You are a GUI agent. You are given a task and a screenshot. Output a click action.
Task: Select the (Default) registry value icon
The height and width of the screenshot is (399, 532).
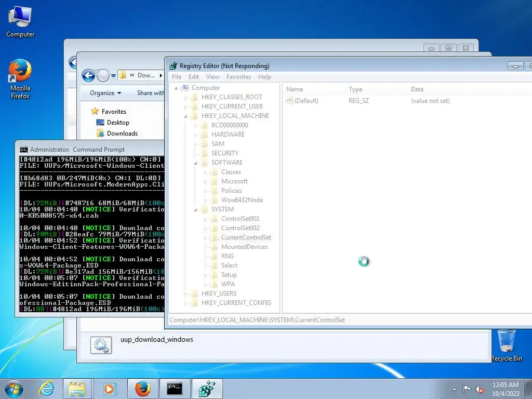coord(289,100)
